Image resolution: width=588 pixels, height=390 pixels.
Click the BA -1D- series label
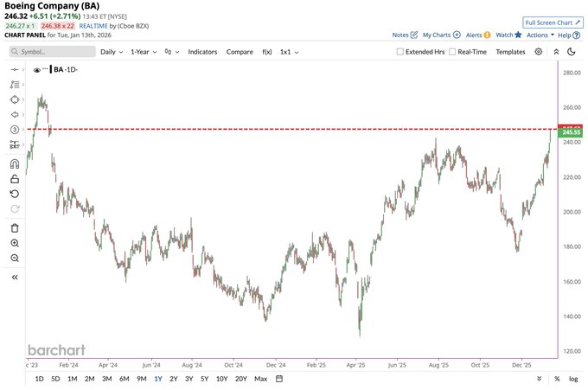66,69
